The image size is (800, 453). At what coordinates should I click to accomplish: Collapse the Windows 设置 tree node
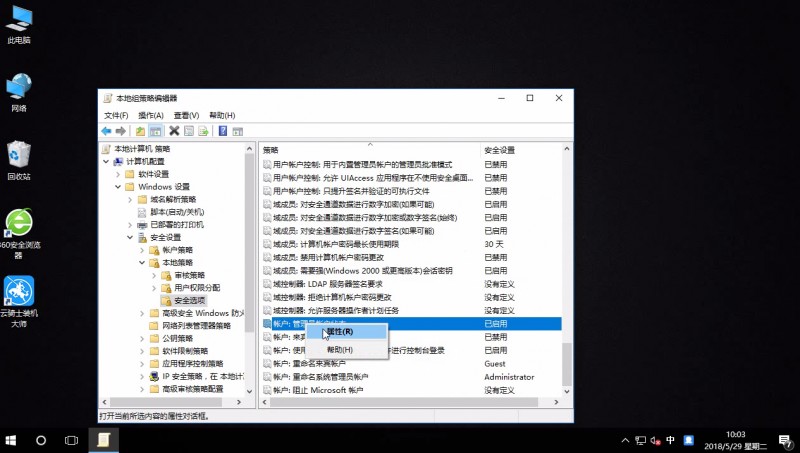pyautogui.click(x=118, y=187)
